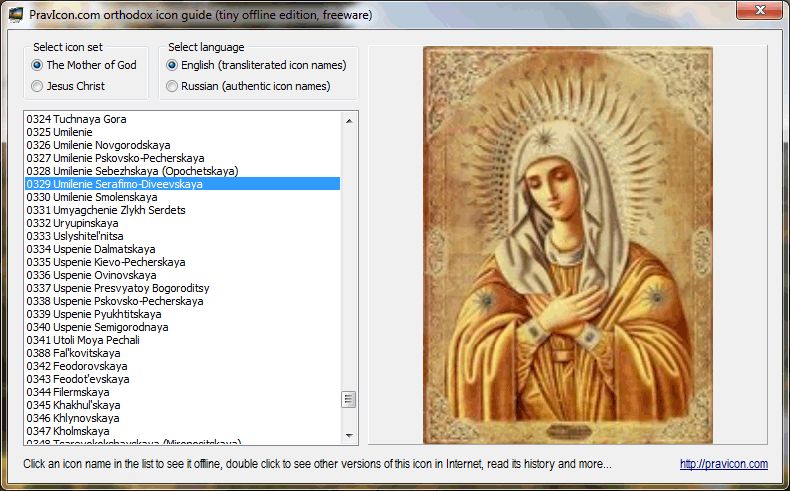
Task: Select 0343 Feodot'evskaya
Action: coord(182,379)
